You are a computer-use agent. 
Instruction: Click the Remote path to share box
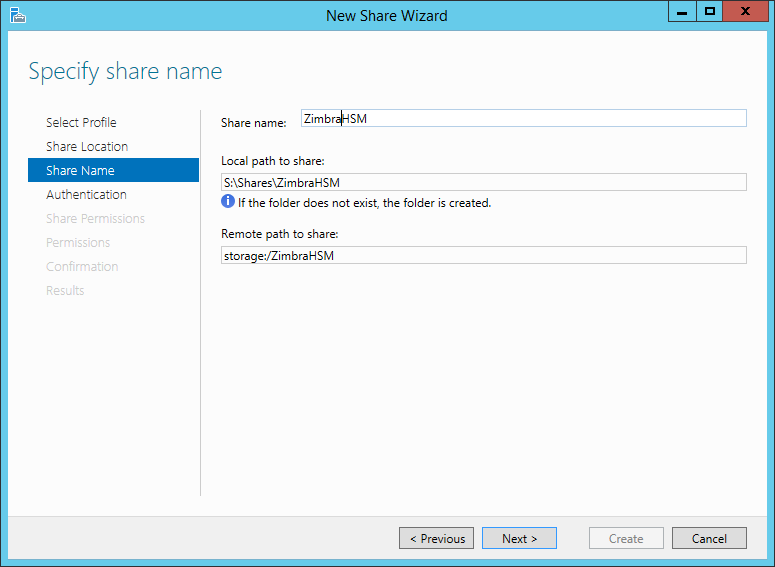coord(484,256)
